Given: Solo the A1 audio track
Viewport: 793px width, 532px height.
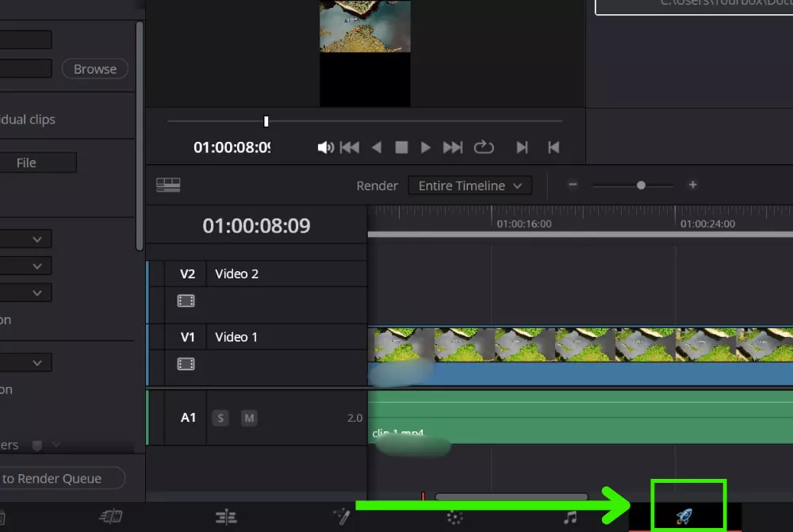Looking at the screenshot, I should [220, 418].
